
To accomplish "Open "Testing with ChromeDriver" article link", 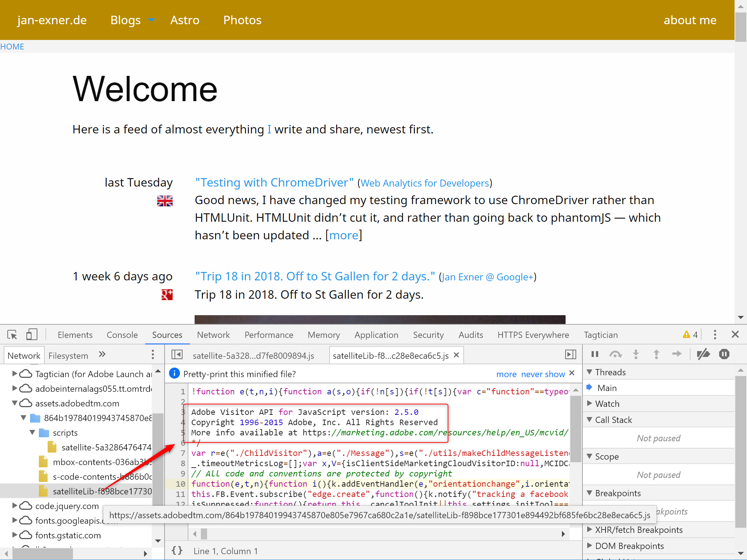I will click(x=274, y=183).
